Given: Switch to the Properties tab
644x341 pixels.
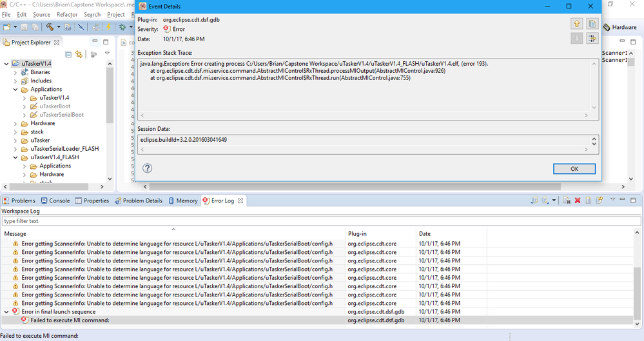Looking at the screenshot, I should point(92,200).
